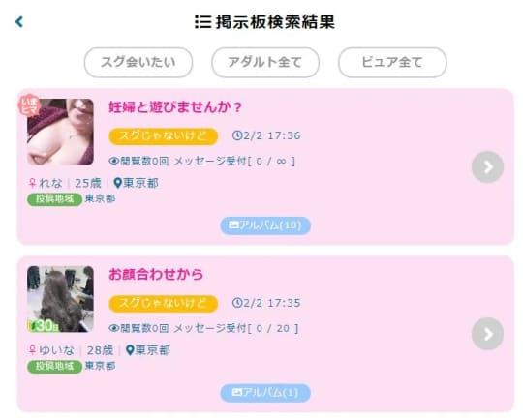Screen dimensions: 523x420
Task: Click スグじゃないけど tag on れな's post
Action: point(164,136)
